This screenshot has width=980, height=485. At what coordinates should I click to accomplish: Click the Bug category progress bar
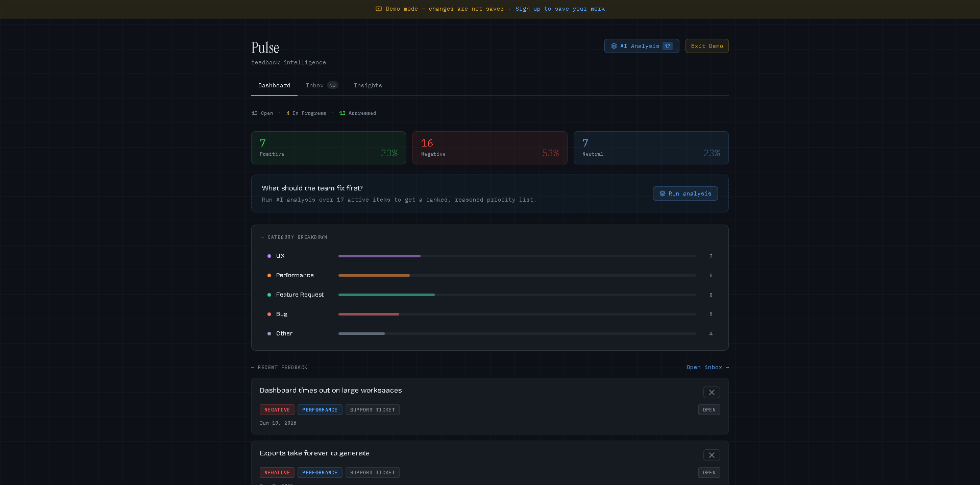(x=517, y=314)
